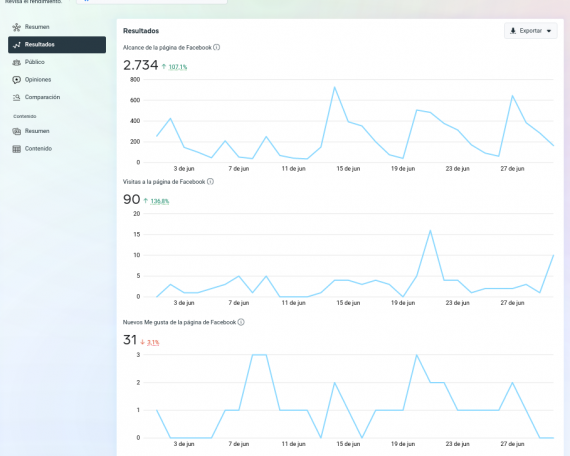Click the 800 axis label on reach chart
Screen dimensions: 570x456
pyautogui.click(x=135, y=80)
